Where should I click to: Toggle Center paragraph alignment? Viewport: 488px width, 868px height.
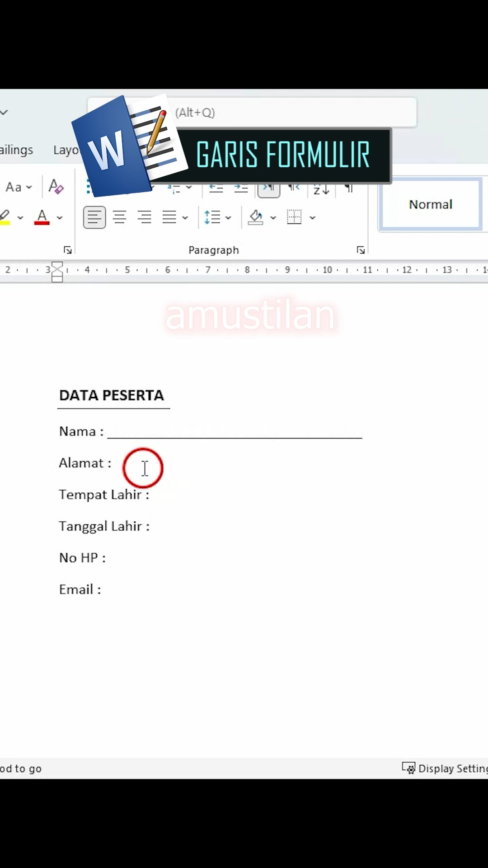click(119, 217)
